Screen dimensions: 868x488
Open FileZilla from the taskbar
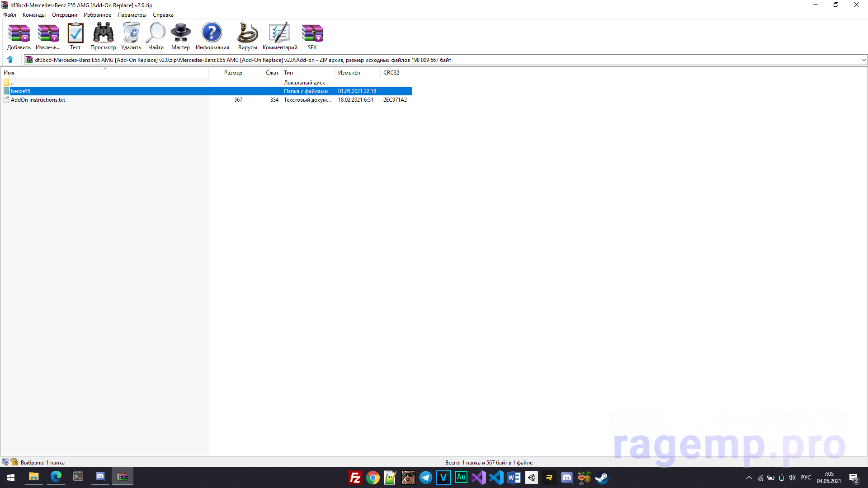pos(355,478)
